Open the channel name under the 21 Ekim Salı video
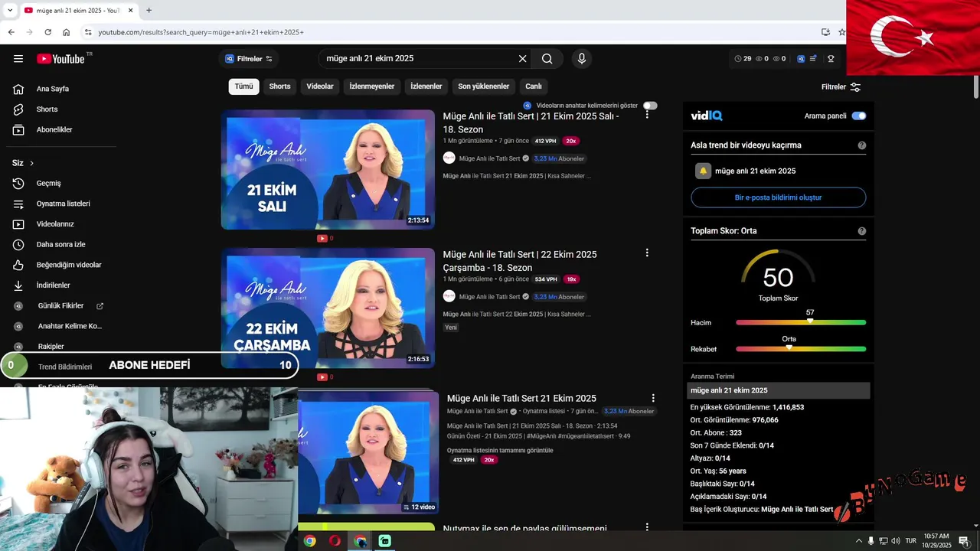Image resolution: width=980 pixels, height=551 pixels. click(x=489, y=158)
